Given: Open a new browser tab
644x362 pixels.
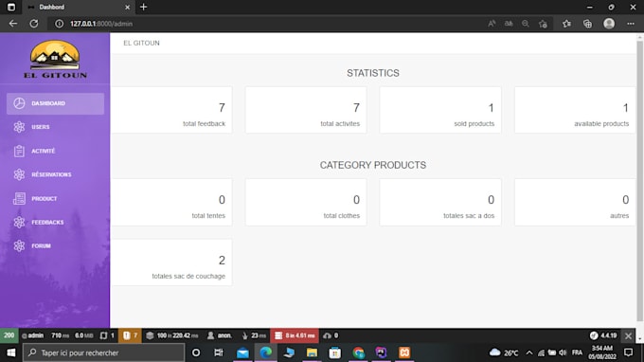Looking at the screenshot, I should pyautogui.click(x=143, y=7).
